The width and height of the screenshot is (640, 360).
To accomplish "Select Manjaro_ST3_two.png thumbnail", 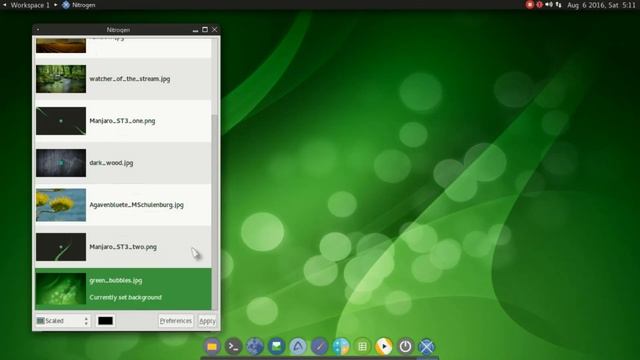I will (61, 247).
